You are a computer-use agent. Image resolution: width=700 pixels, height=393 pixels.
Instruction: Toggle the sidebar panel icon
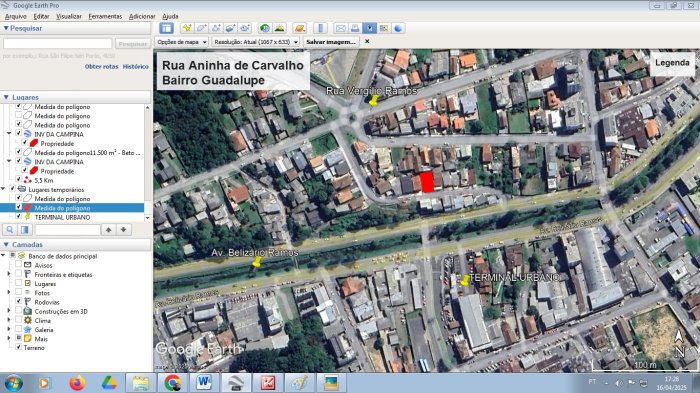167,28
